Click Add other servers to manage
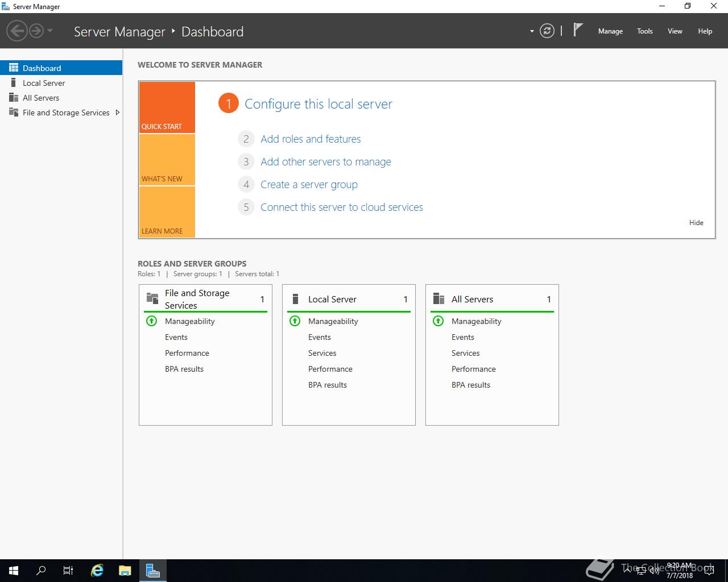This screenshot has width=728, height=582. tap(326, 161)
